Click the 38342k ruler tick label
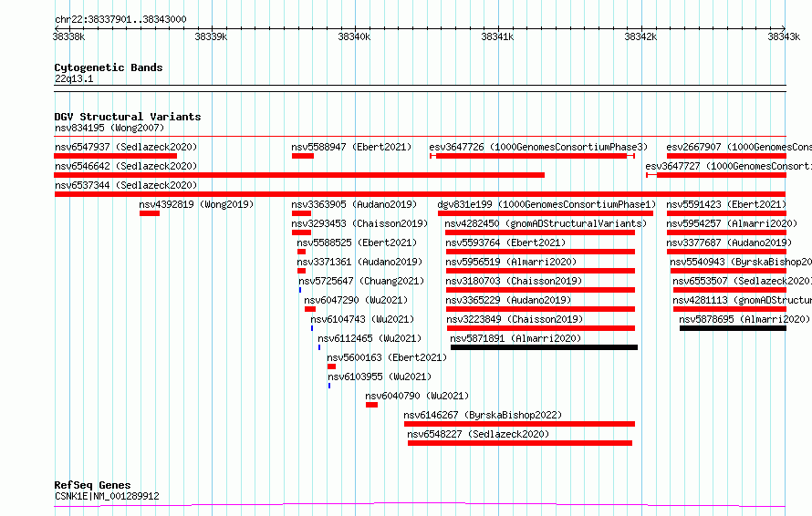Image resolution: width=812 pixels, height=516 pixels. (x=640, y=36)
